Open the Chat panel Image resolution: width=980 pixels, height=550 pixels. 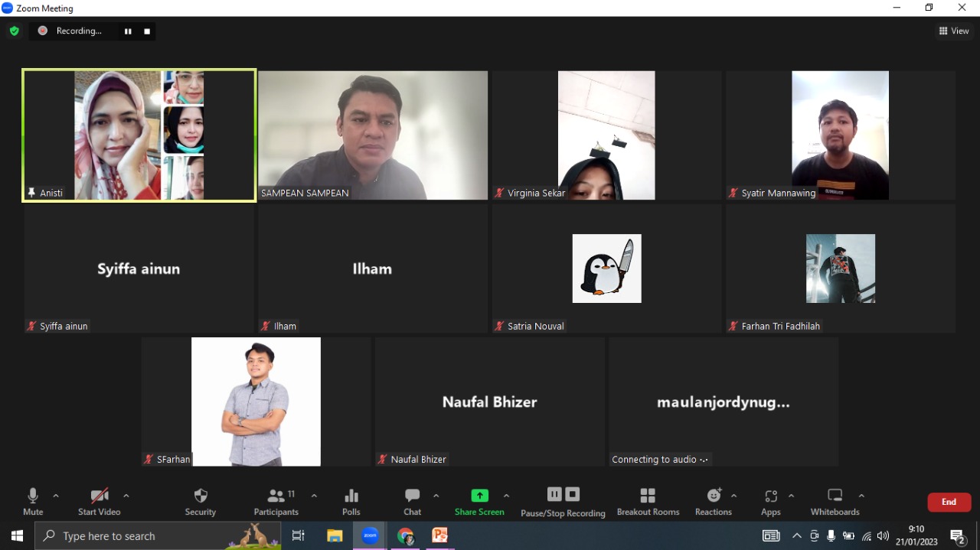[x=413, y=501]
